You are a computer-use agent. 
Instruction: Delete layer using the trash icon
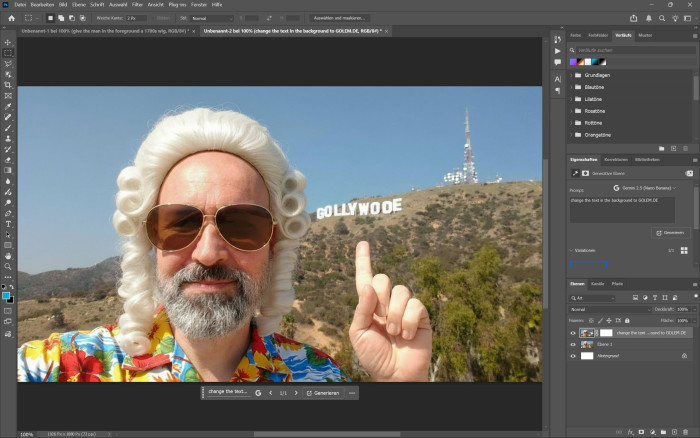pos(687,433)
